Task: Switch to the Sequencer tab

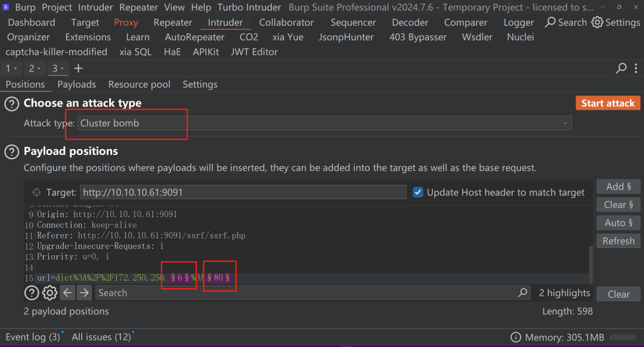Action: [x=353, y=23]
